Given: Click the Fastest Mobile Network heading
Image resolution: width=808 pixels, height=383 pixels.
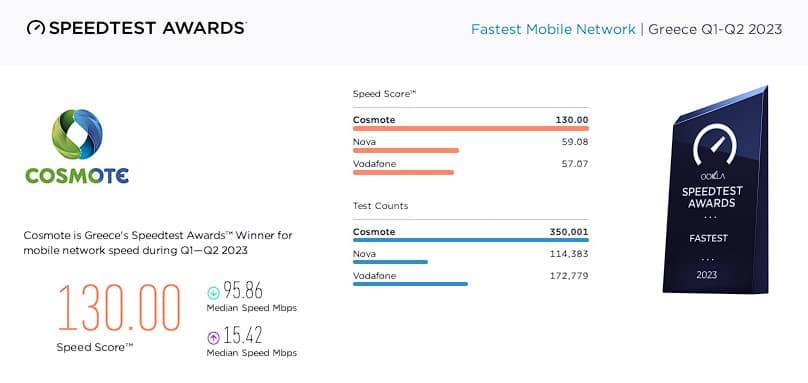Looking at the screenshot, I should tap(553, 29).
